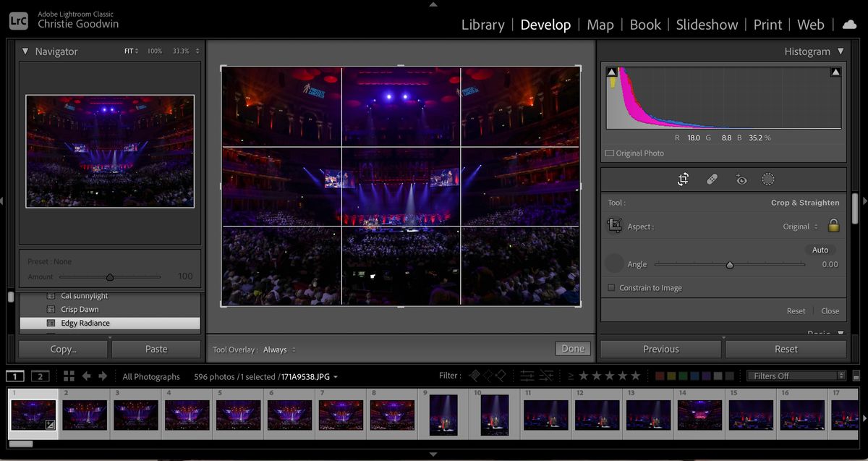The width and height of the screenshot is (868, 461).
Task: Enable the Original Photo checkbox under Histogram
Action: [611, 153]
